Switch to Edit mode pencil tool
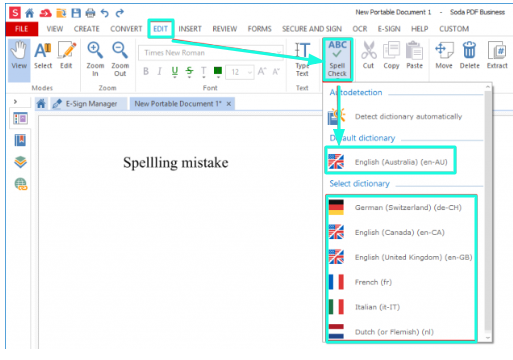This screenshot has height=360, width=513. click(x=67, y=55)
